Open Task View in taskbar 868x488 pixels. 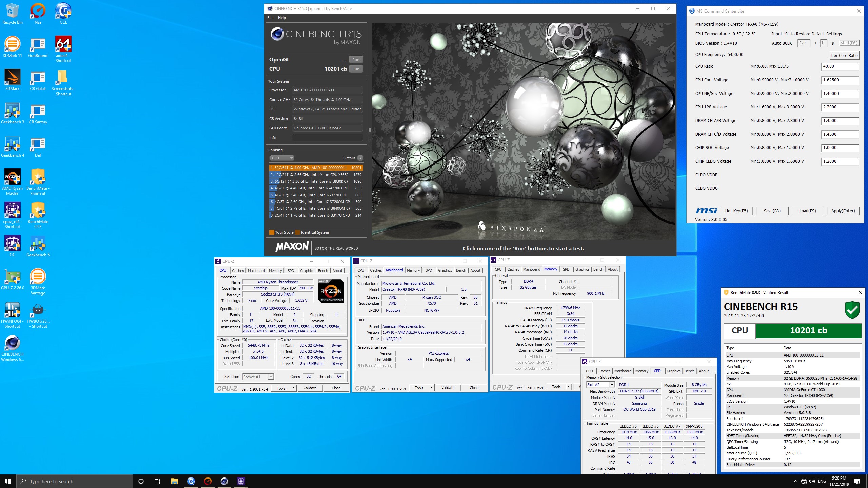pos(157,481)
